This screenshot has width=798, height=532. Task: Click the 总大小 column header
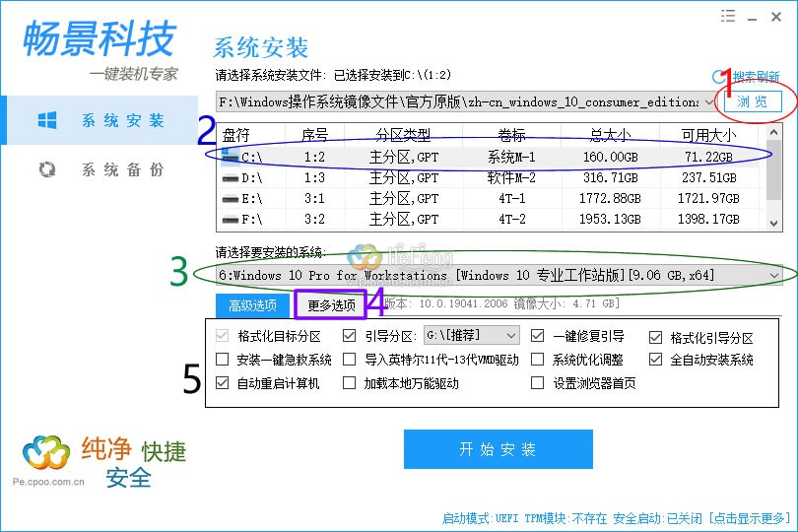tap(610, 135)
